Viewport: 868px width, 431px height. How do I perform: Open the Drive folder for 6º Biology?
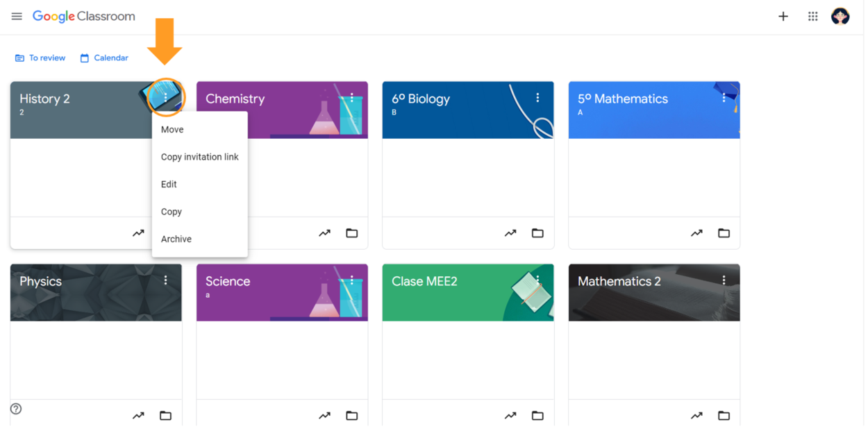point(537,233)
